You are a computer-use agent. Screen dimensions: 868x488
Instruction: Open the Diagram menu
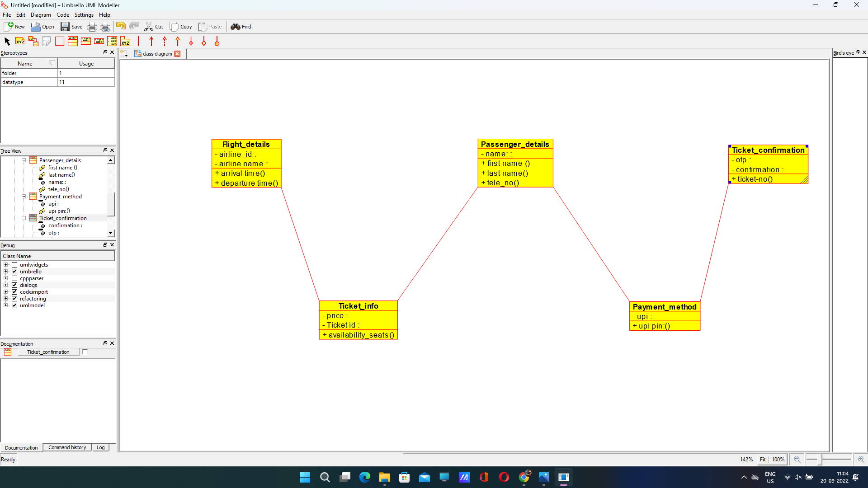(x=41, y=15)
